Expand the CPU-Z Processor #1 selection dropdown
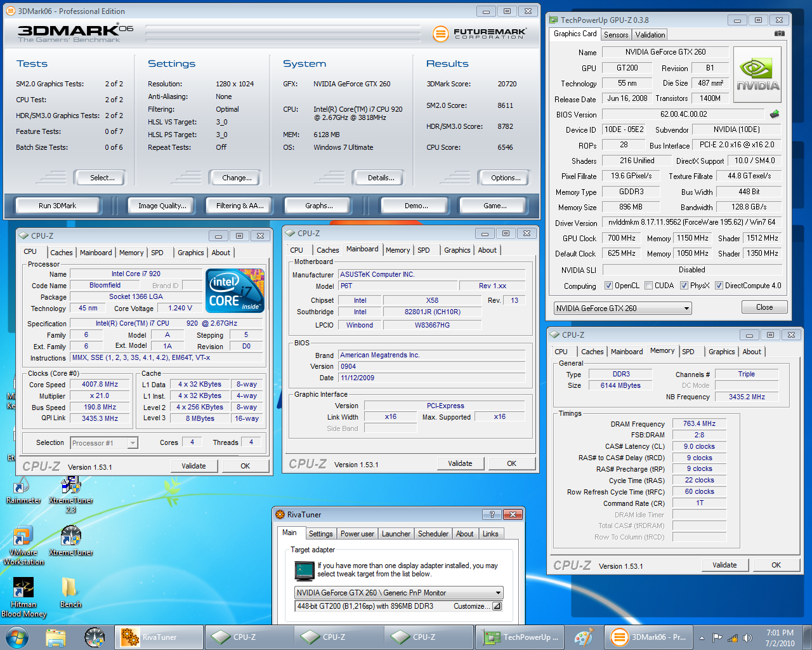 [133, 443]
